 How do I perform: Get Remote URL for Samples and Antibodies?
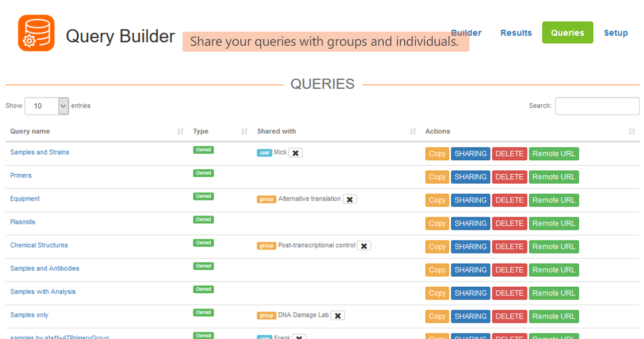click(554, 270)
